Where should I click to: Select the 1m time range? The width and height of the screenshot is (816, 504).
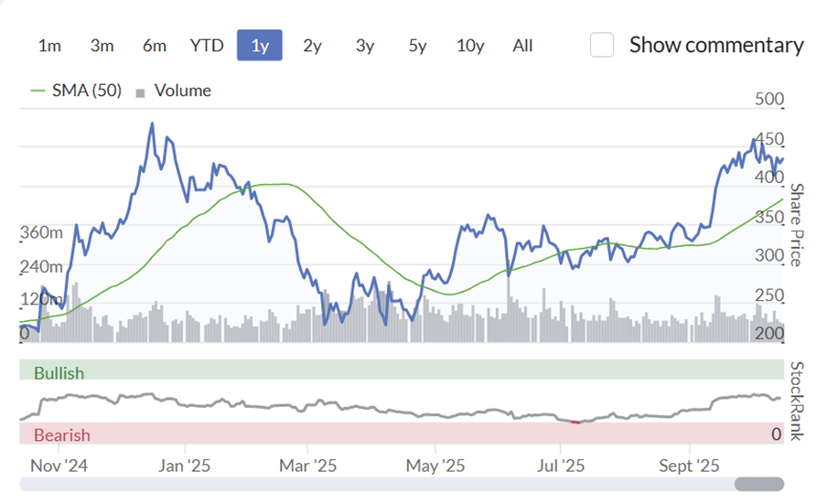(50, 46)
